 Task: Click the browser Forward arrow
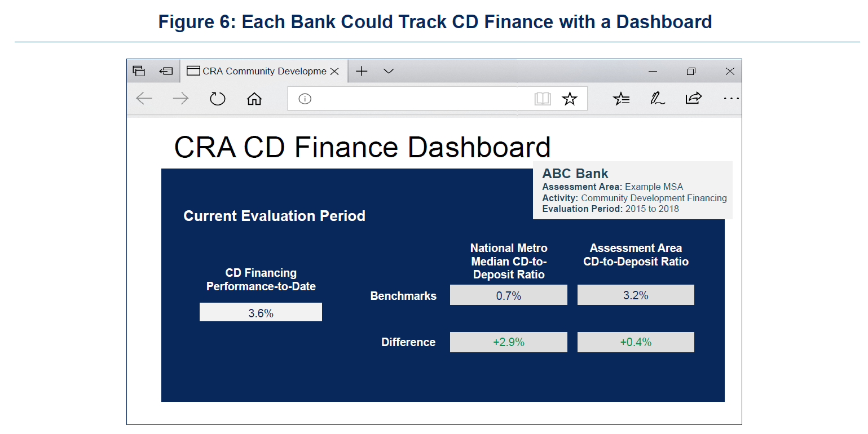tap(180, 99)
